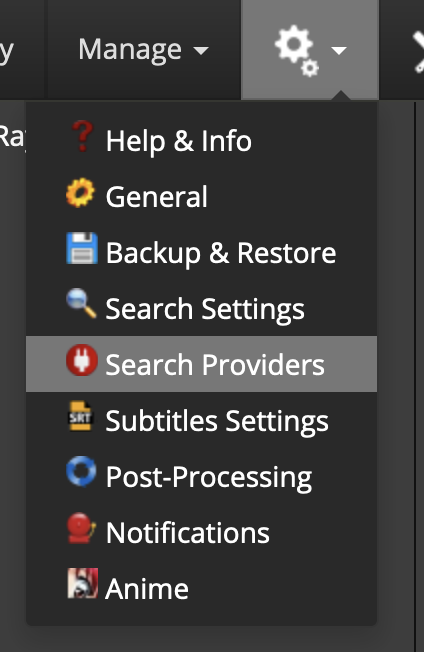Click the blue circular Post-Processing icon
The width and height of the screenshot is (424, 652).
pos(81,472)
